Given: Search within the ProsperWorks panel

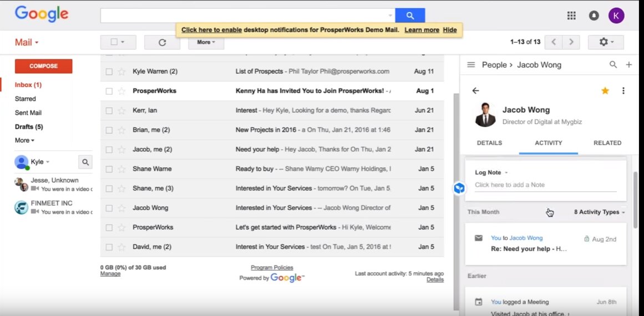Looking at the screenshot, I should pos(613,65).
